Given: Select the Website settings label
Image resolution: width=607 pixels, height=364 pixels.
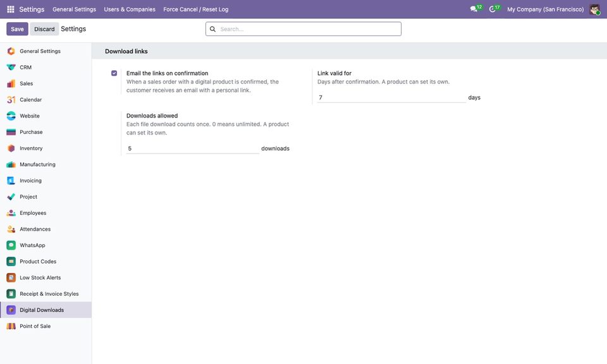Looking at the screenshot, I should pos(30,116).
